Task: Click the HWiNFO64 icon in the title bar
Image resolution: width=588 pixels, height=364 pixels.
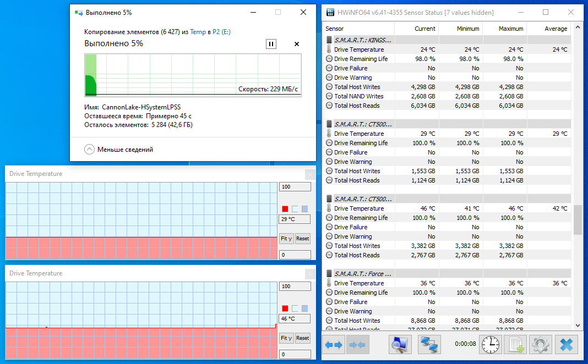Action: click(329, 12)
